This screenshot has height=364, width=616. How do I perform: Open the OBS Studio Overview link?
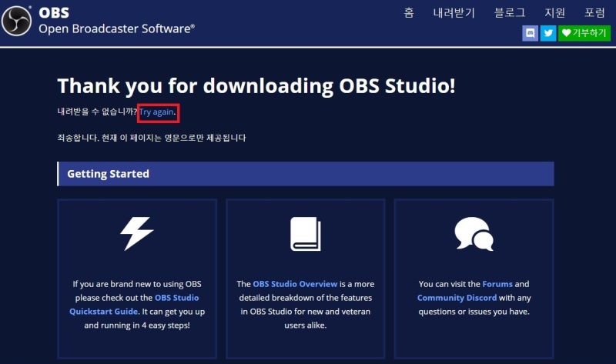pos(295,284)
